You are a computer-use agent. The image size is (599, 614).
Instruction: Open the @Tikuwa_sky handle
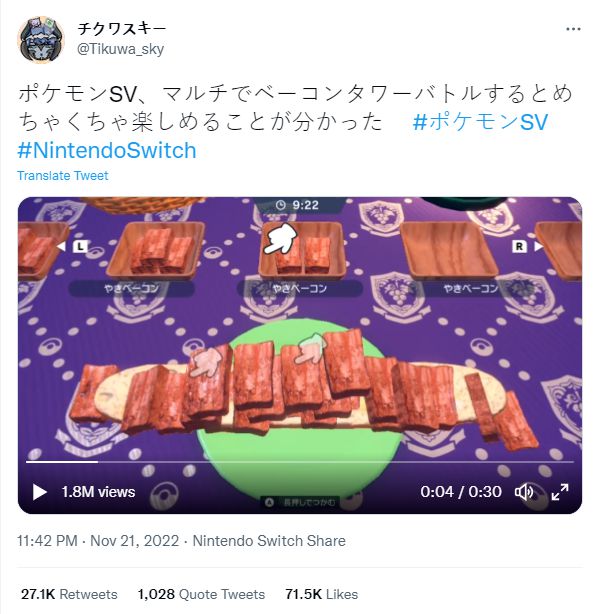tap(120, 49)
